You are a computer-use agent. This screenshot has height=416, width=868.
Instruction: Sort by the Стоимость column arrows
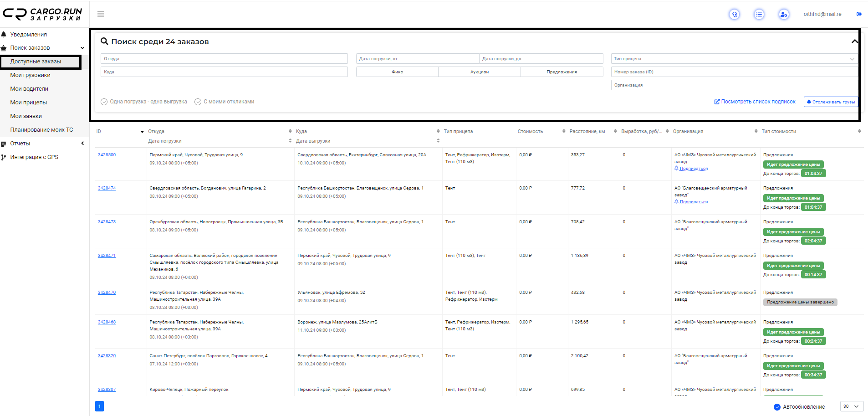(x=564, y=131)
